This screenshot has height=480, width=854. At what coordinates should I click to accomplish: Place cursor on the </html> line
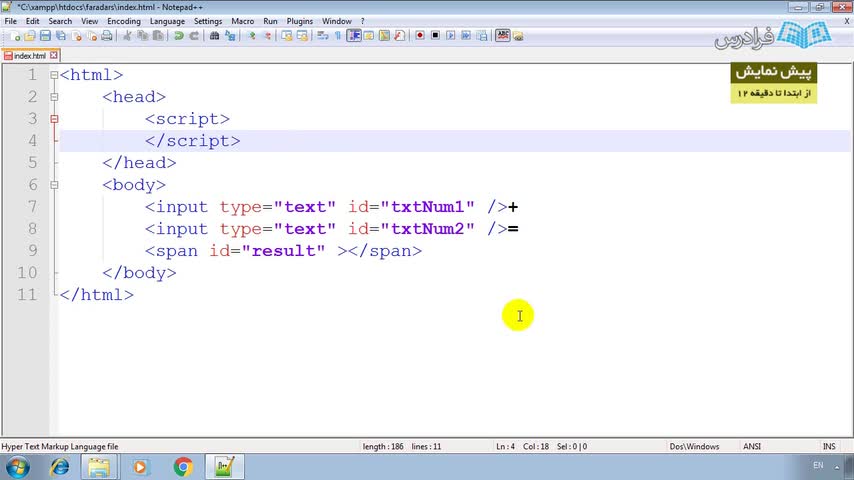[x=96, y=295]
